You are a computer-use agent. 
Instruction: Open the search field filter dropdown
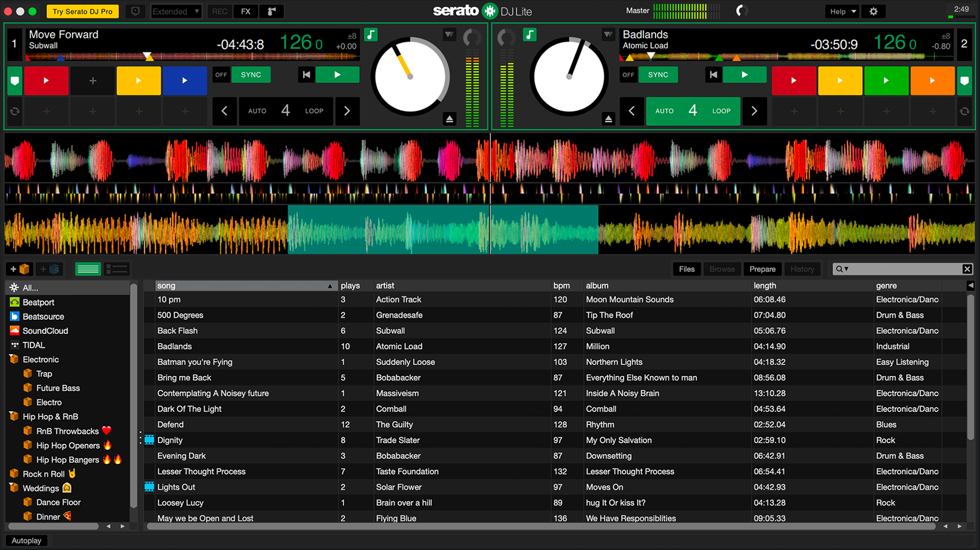click(842, 269)
